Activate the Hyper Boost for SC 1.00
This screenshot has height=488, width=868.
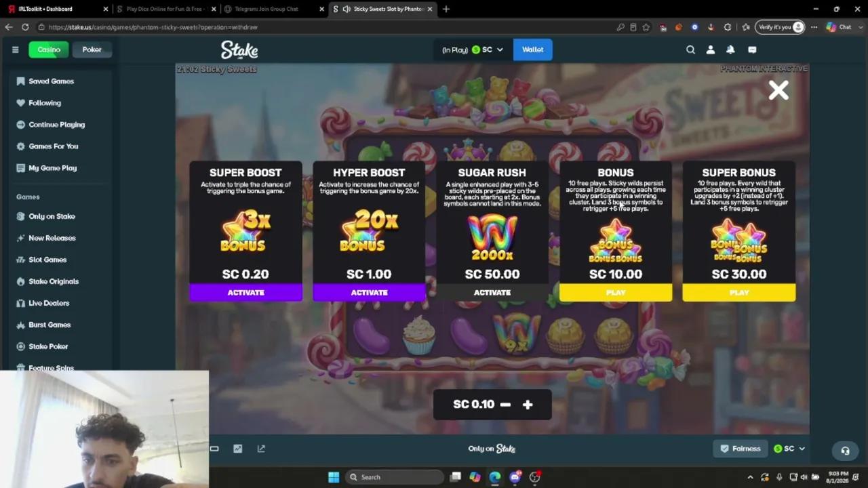tap(369, 292)
